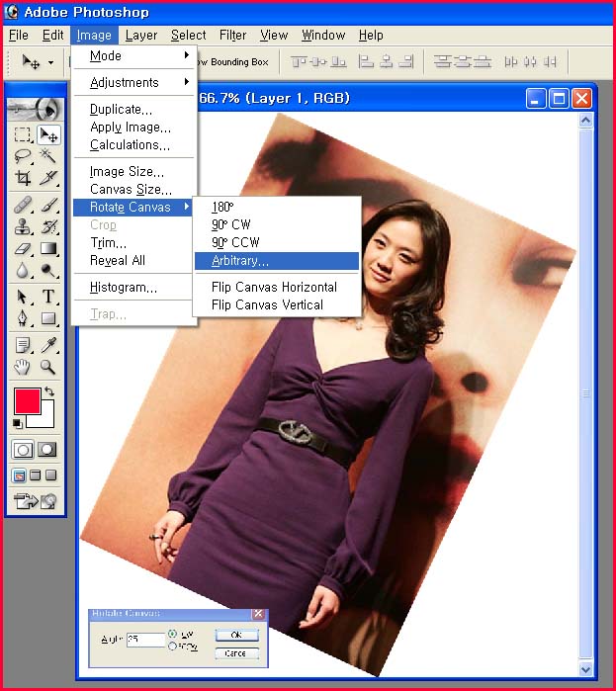
Task: Select the CCW radio button
Action: 173,647
